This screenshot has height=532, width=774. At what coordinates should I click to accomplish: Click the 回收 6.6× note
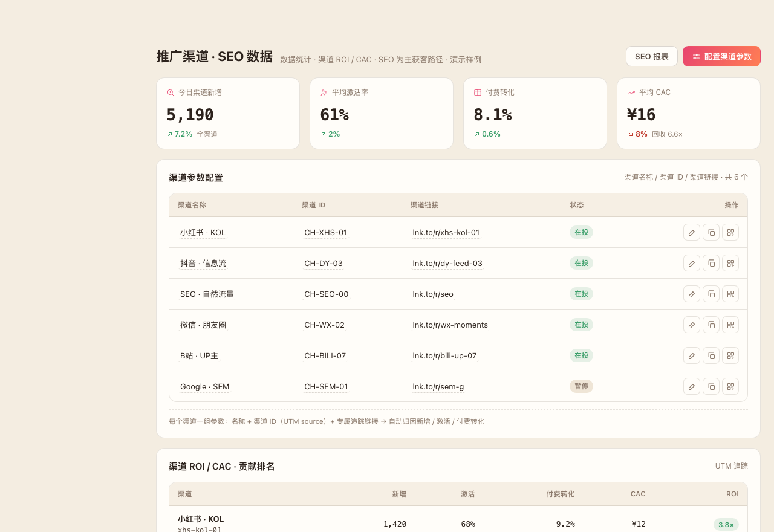(x=667, y=134)
